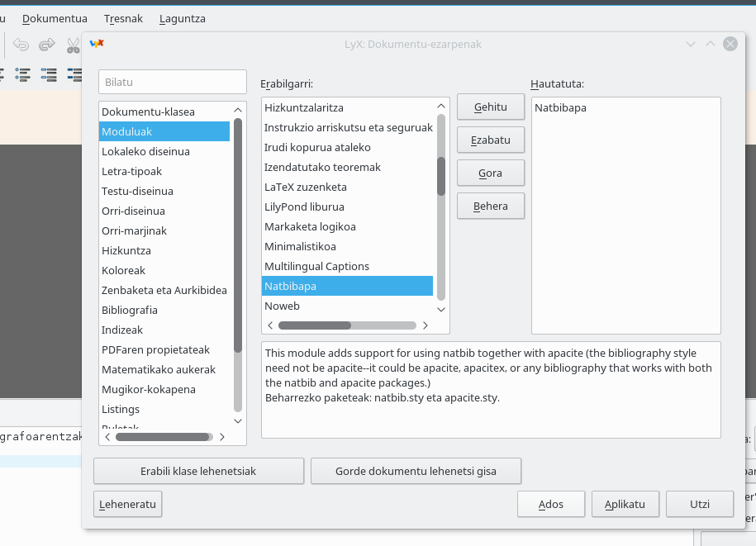This screenshot has width=756, height=546.
Task: Click module list scroll-up arrow
Action: tap(441, 106)
